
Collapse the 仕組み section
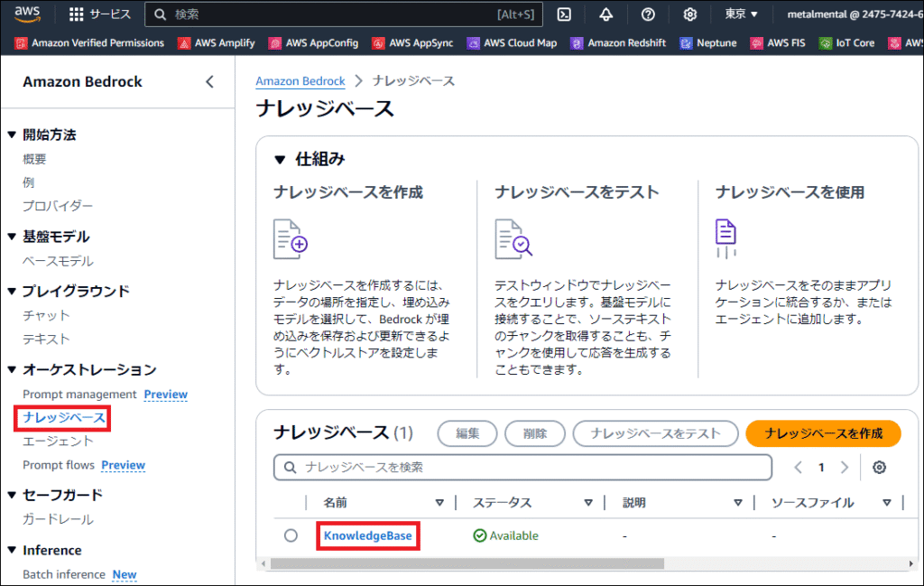280,160
